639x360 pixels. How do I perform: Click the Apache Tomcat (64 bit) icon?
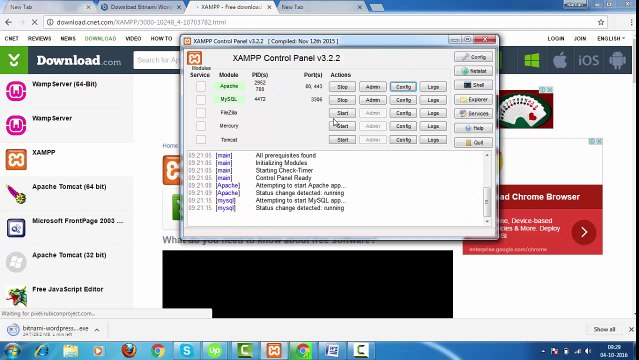tap(16, 193)
